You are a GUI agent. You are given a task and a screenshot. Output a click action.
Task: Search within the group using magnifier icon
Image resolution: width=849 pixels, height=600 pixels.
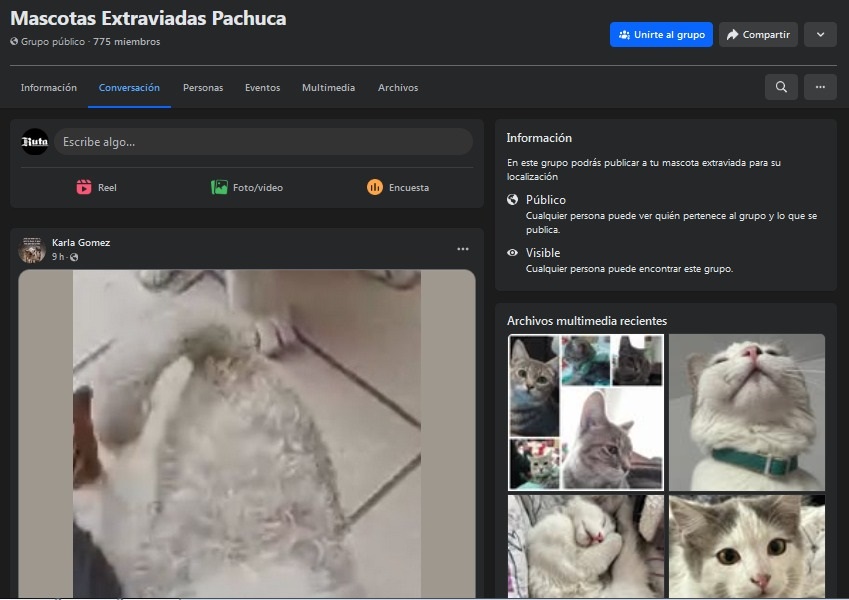(x=781, y=87)
